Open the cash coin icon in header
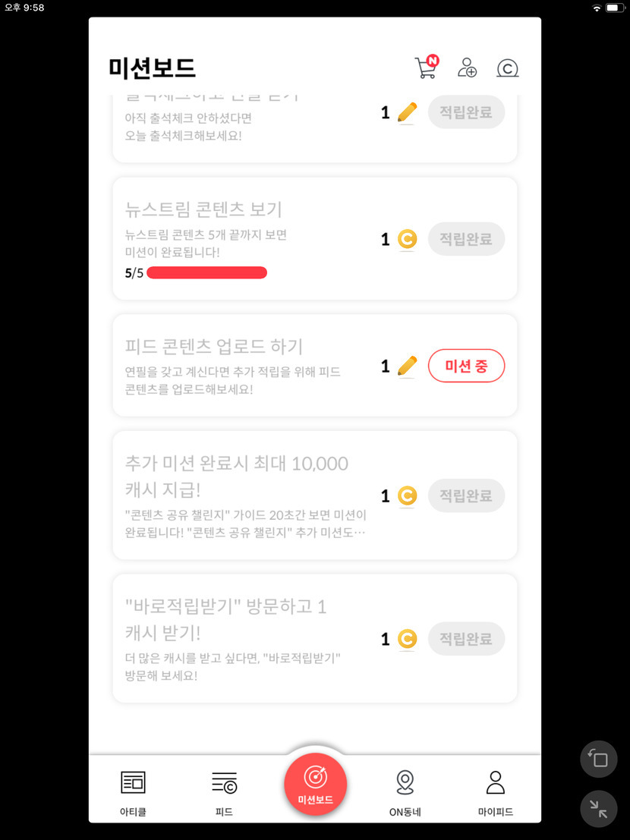The image size is (630, 840). point(507,69)
